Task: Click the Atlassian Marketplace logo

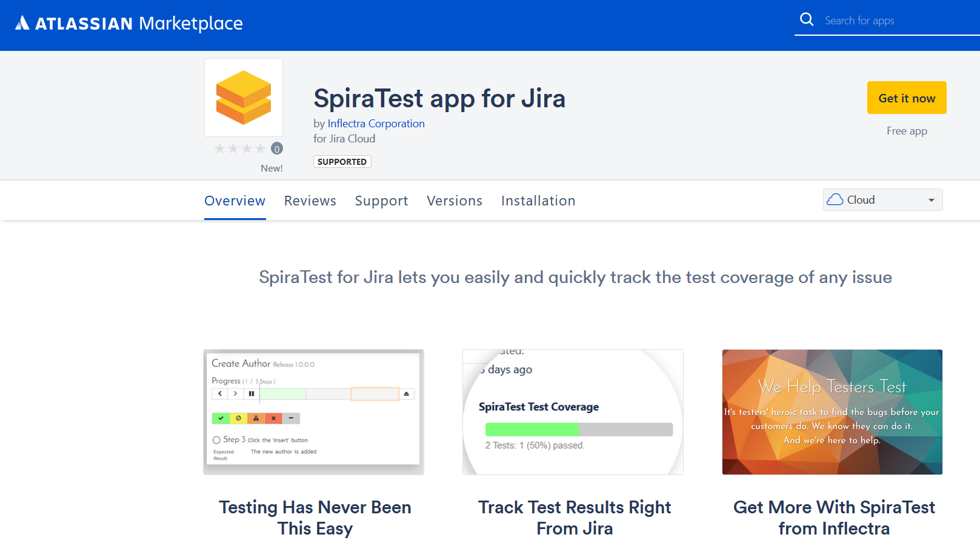Action: [x=128, y=24]
